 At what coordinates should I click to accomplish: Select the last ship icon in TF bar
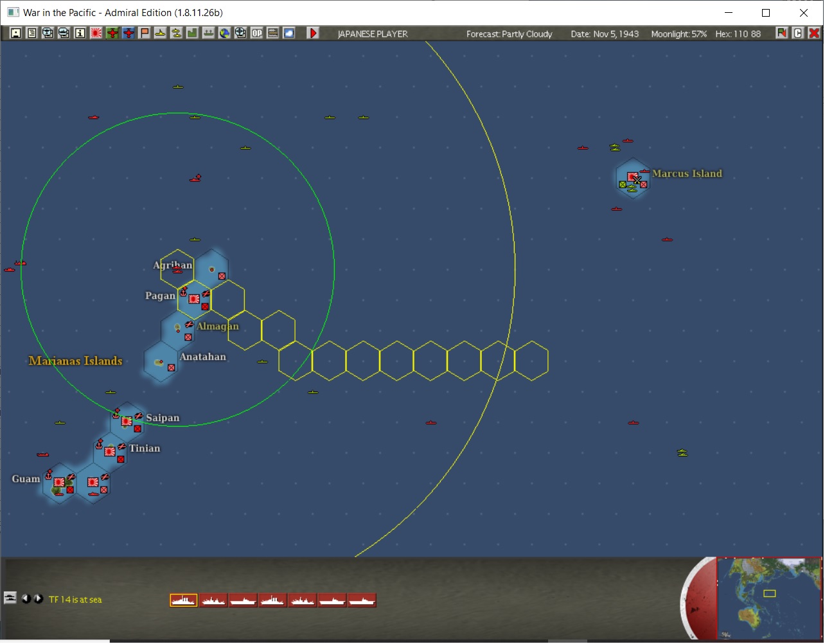362,600
